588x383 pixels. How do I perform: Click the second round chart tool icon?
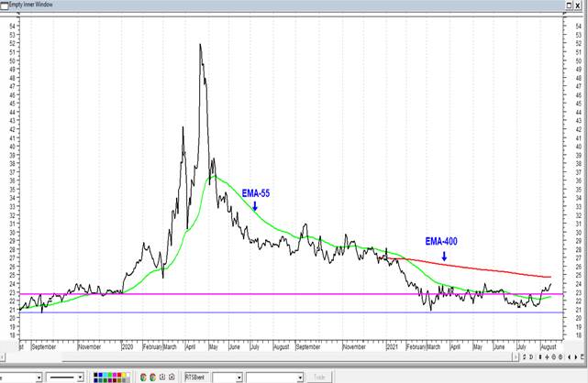[x=152, y=377]
